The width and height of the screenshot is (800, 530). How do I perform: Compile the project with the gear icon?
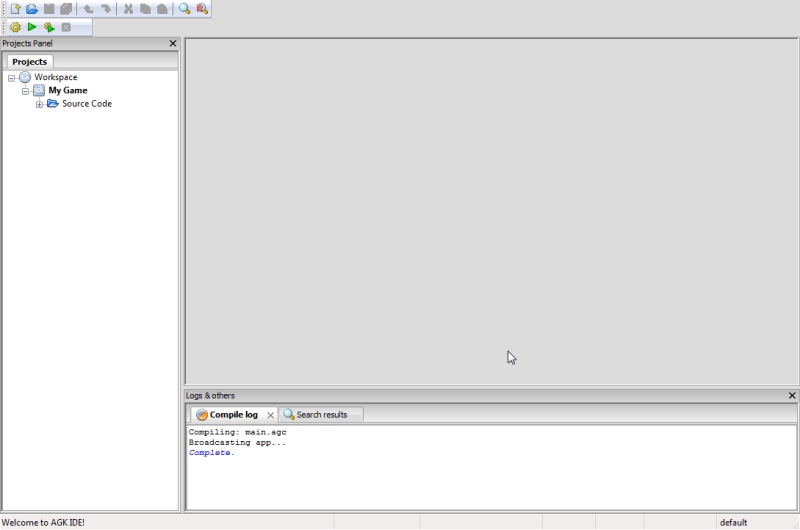[15, 27]
